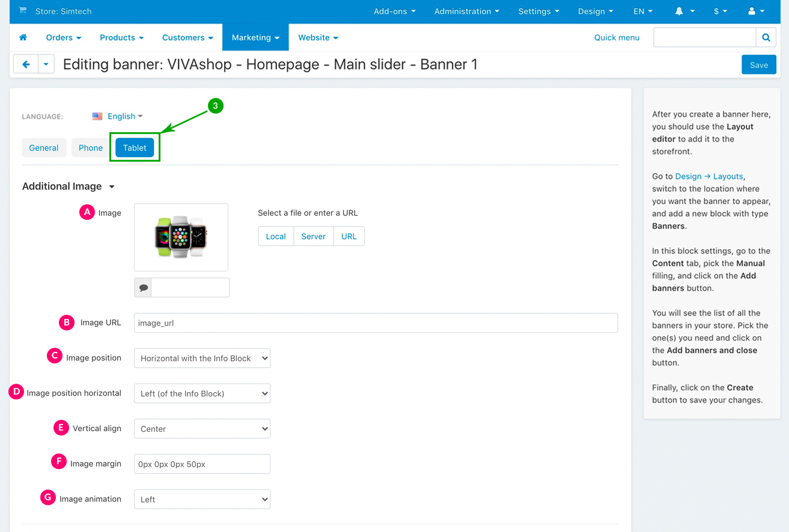Open the Marketing menu
Image resolution: width=789 pixels, height=532 pixels.
pyautogui.click(x=255, y=37)
